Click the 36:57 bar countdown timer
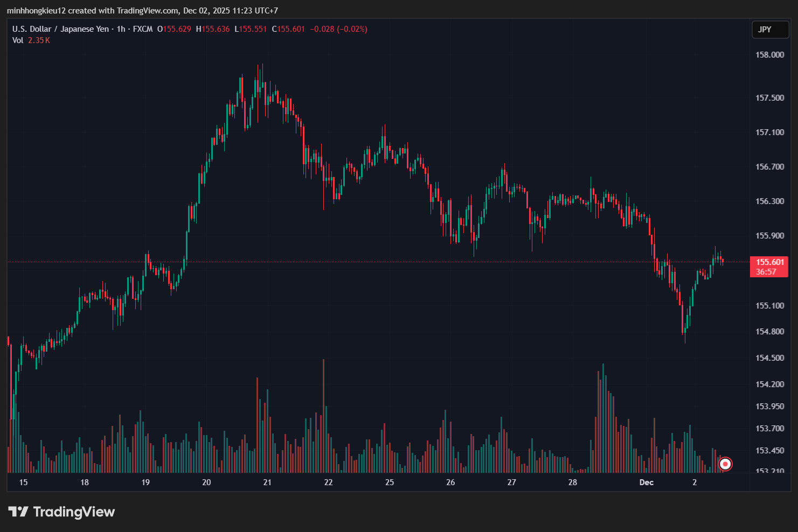The width and height of the screenshot is (798, 532). (766, 272)
